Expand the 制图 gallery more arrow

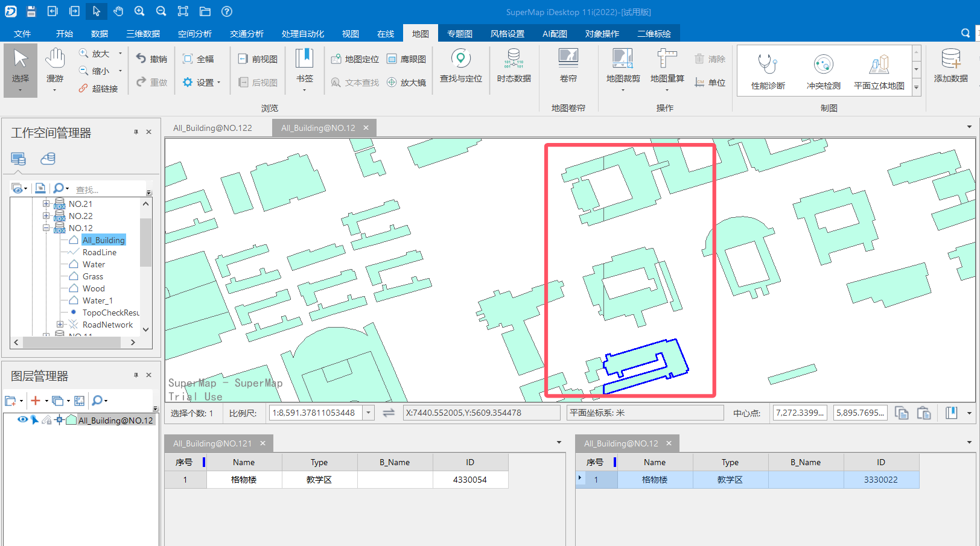pos(916,87)
